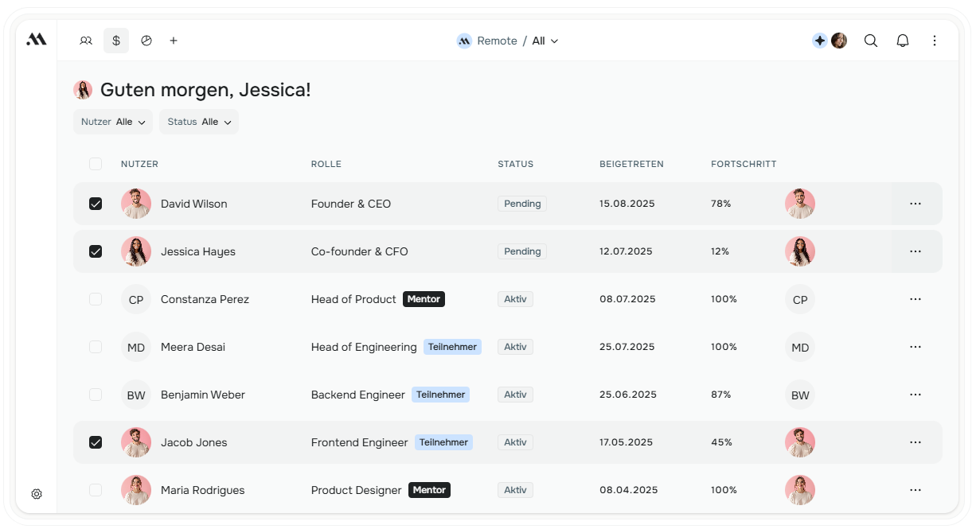Click the name Jessica Hayes
980x529 pixels.
pyautogui.click(x=198, y=251)
